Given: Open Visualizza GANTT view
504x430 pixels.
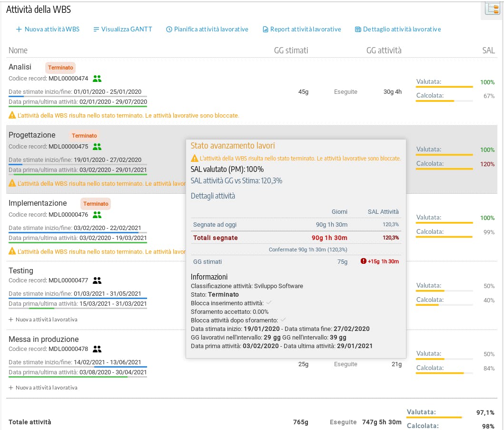Looking at the screenshot, I should tap(123, 30).
